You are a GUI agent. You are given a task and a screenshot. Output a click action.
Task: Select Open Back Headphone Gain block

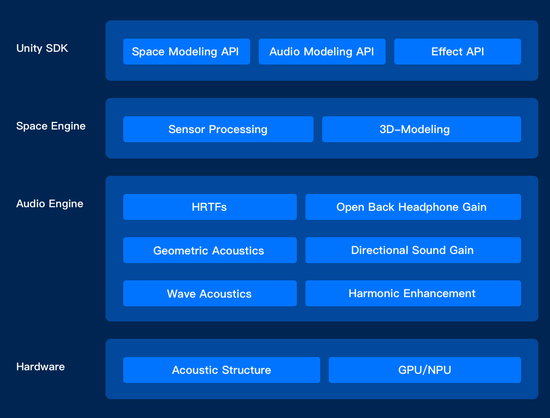click(x=413, y=207)
